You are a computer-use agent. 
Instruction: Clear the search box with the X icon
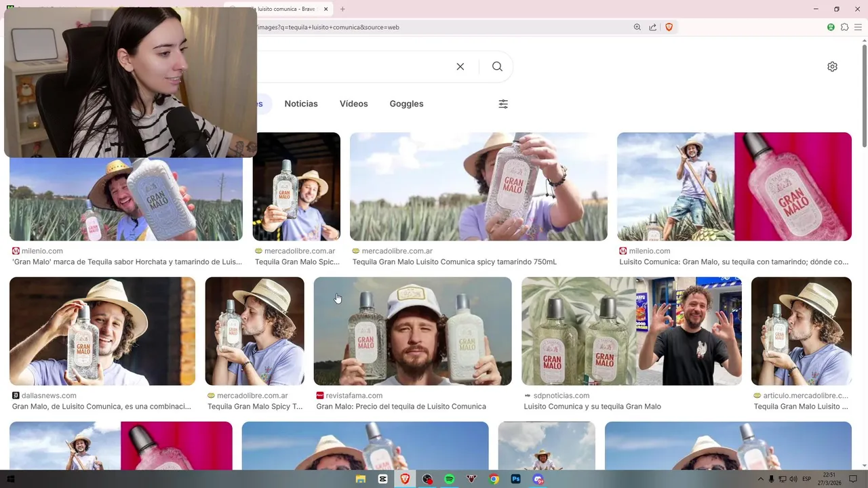[x=460, y=66]
